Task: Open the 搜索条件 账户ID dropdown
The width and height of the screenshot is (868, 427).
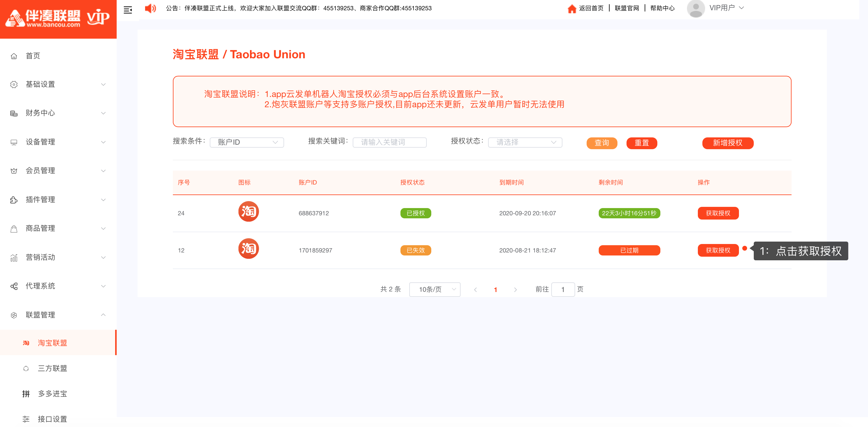Action: [247, 143]
